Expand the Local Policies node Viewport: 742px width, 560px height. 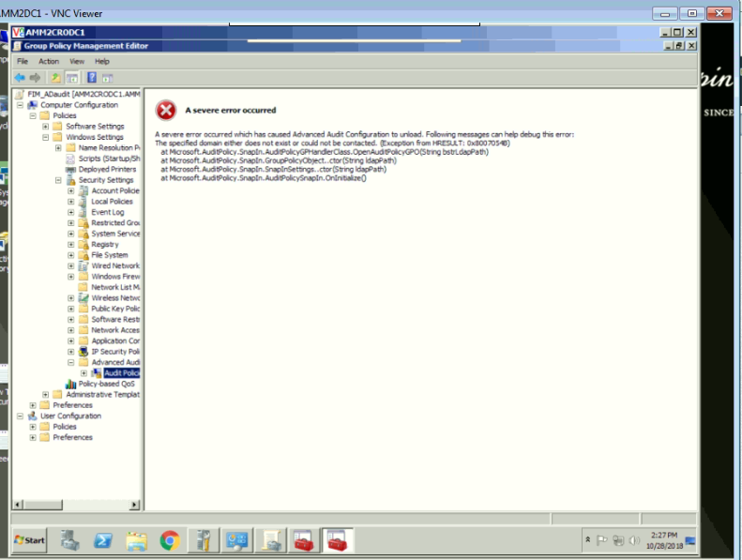71,202
